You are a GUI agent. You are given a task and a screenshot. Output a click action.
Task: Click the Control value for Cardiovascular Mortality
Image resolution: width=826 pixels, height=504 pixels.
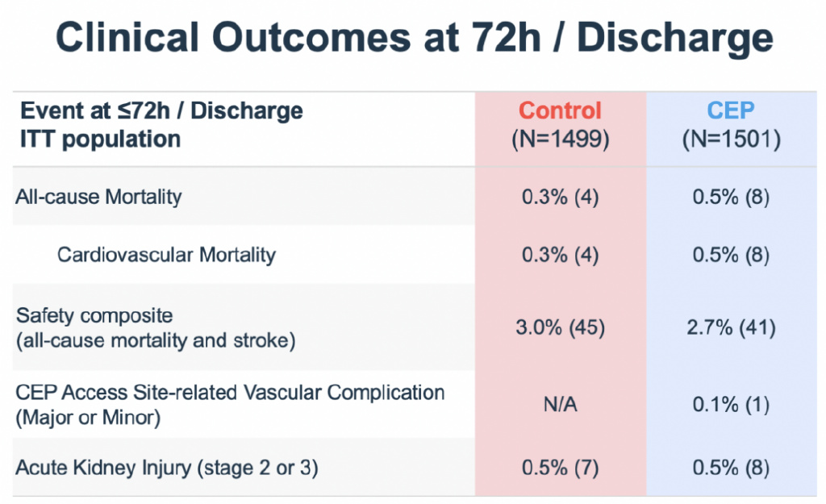560,256
